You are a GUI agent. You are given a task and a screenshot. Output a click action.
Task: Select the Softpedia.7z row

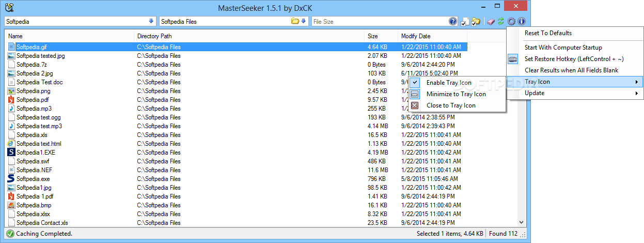point(237,64)
